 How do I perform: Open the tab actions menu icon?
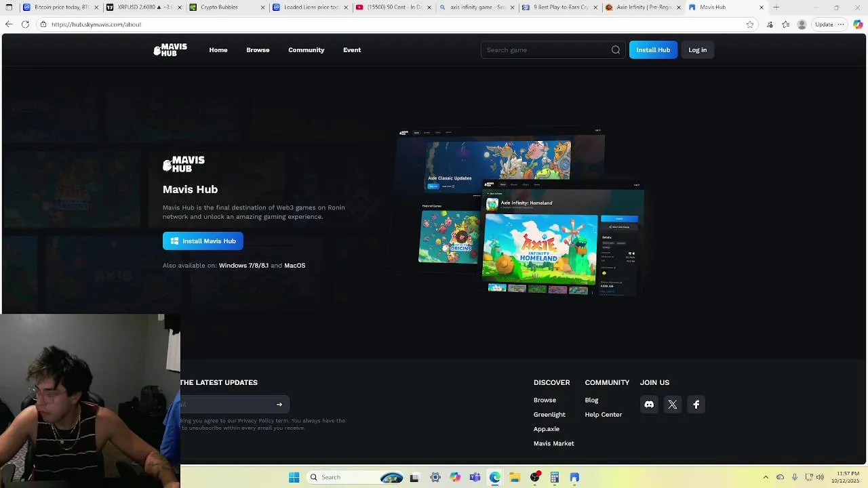pyautogui.click(x=9, y=7)
